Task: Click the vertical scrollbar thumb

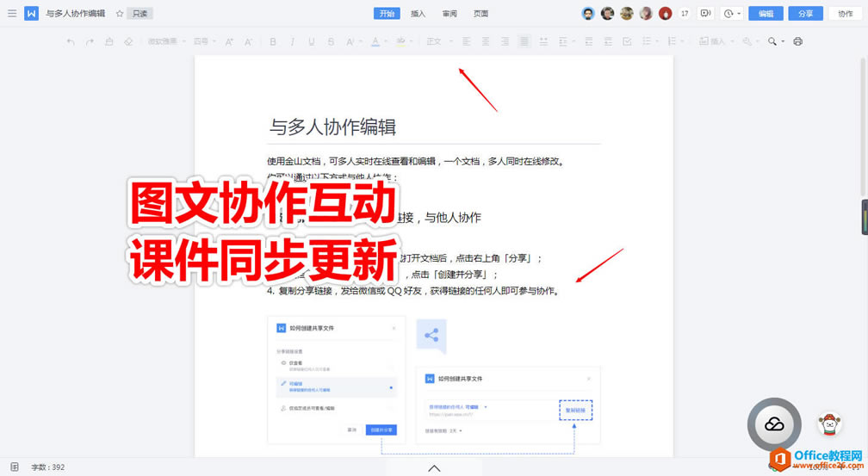Action: pyautogui.click(x=863, y=127)
